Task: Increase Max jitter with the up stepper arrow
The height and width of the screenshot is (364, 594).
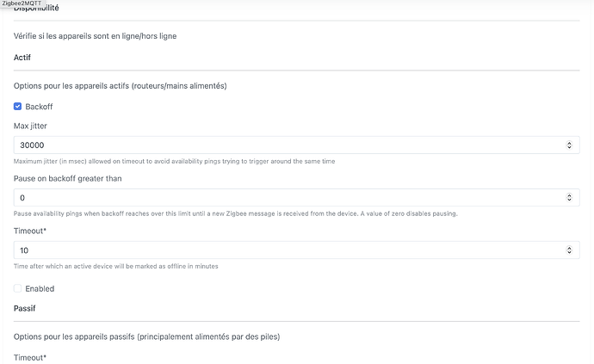Action: (x=569, y=143)
